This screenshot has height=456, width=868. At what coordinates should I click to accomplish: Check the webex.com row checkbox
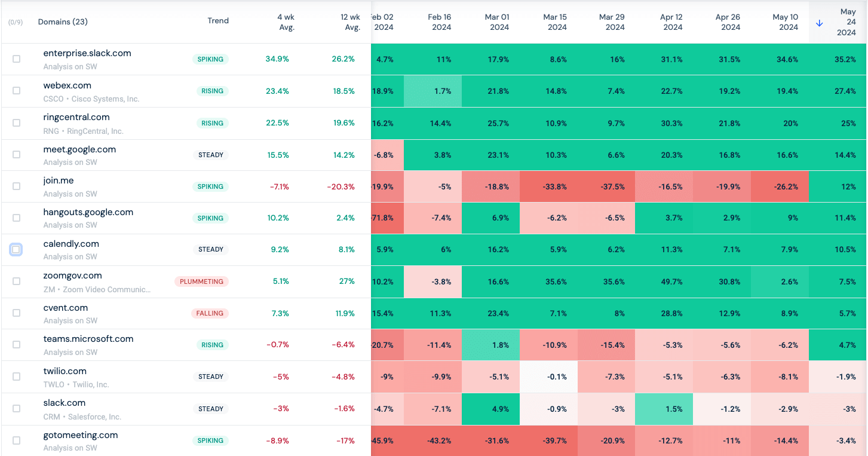coord(17,91)
